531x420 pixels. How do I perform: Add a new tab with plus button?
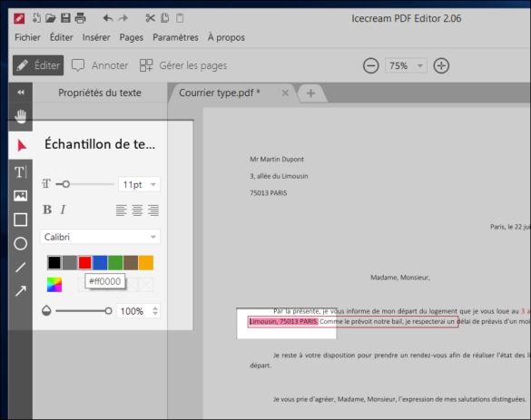click(x=310, y=93)
